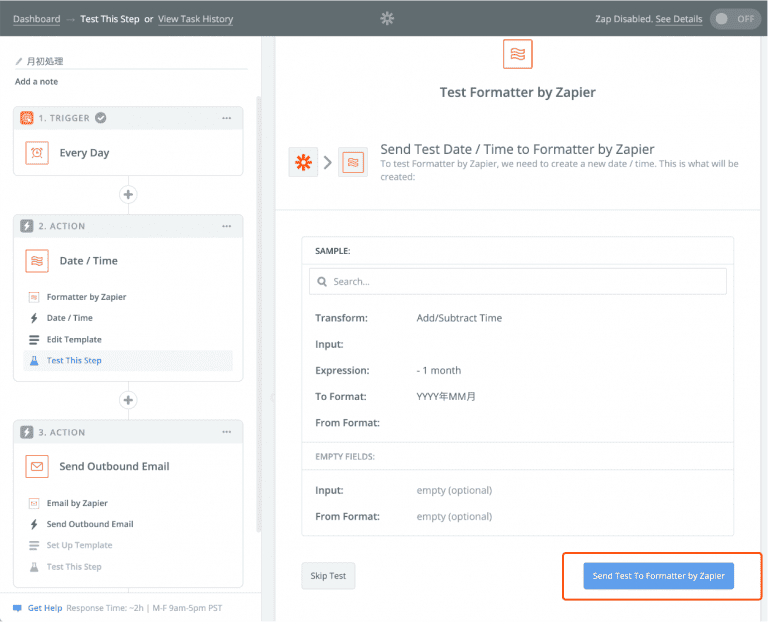The width and height of the screenshot is (768, 622).
Task: Click the Zapier loading gear icon in header
Action: (388, 19)
